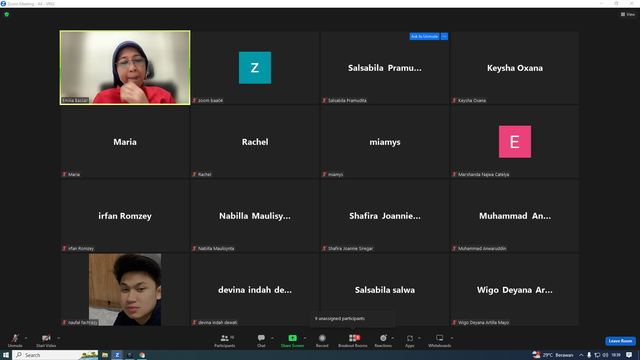
Task: Open Whiteboards
Action: coord(440,340)
